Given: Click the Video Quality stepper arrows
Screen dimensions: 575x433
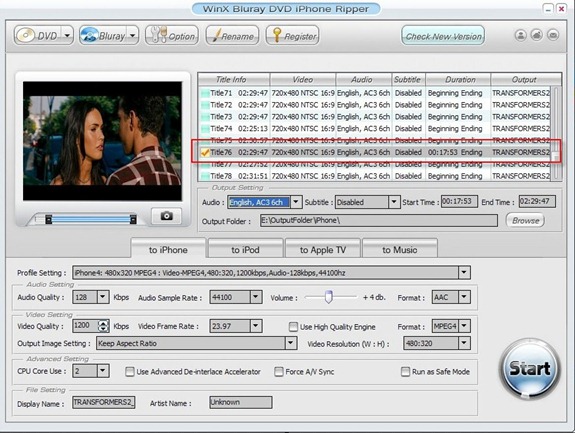Looking at the screenshot, I should [104, 326].
